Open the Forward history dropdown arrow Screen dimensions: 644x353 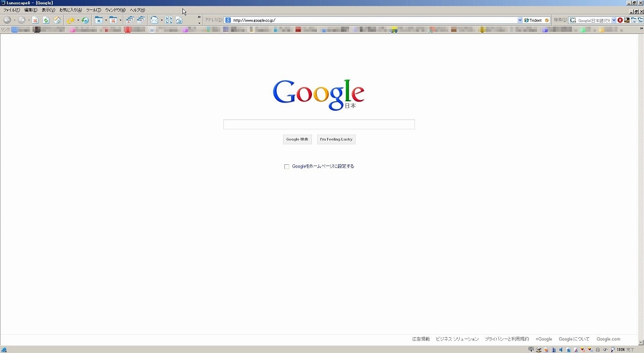(x=29, y=20)
